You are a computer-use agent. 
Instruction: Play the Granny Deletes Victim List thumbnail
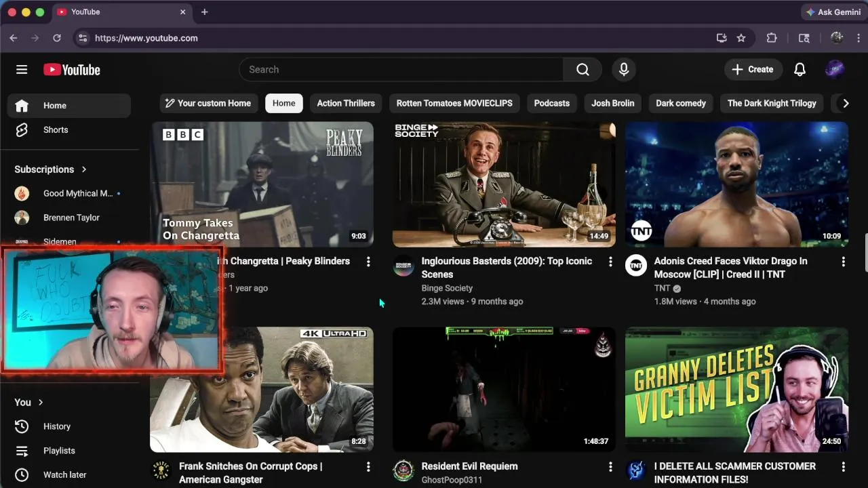click(x=737, y=390)
